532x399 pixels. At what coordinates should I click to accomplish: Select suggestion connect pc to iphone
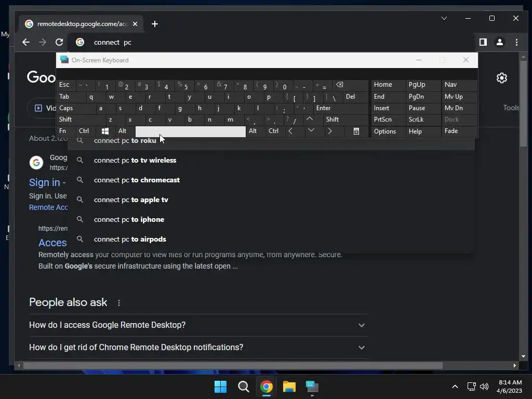tap(271, 220)
